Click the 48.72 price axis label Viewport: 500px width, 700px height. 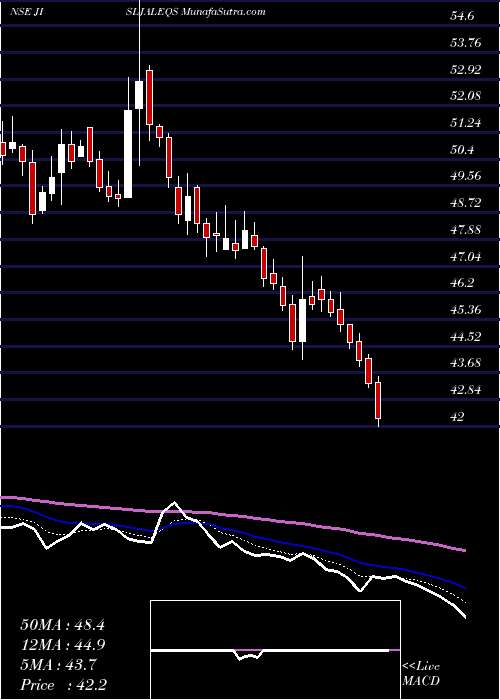click(465, 203)
